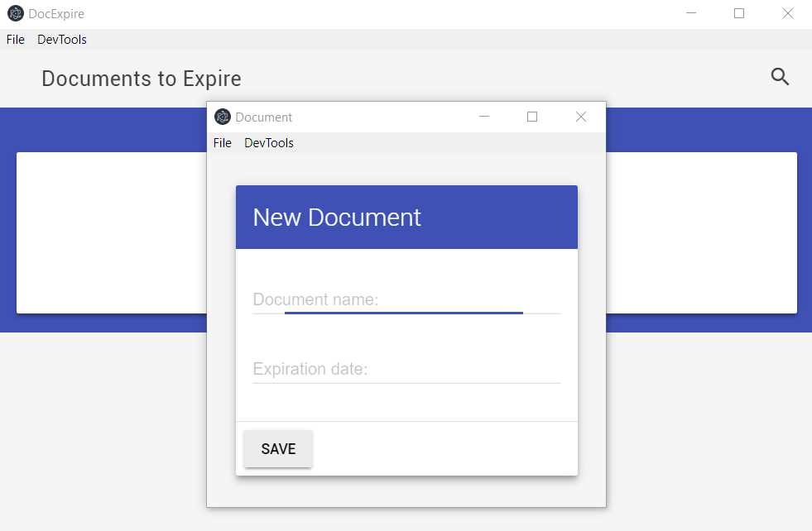The image size is (812, 531).
Task: Click into the Document name field
Action: coord(389,299)
